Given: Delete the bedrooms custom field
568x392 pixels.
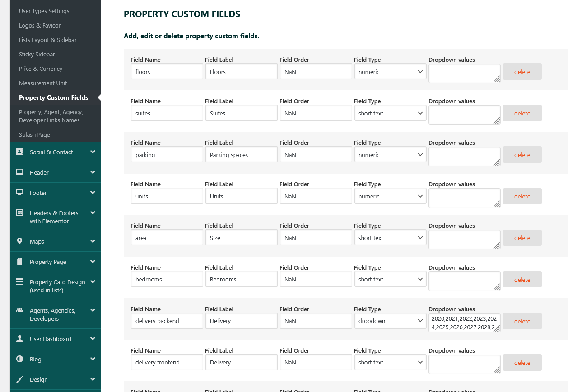Looking at the screenshot, I should click(522, 280).
